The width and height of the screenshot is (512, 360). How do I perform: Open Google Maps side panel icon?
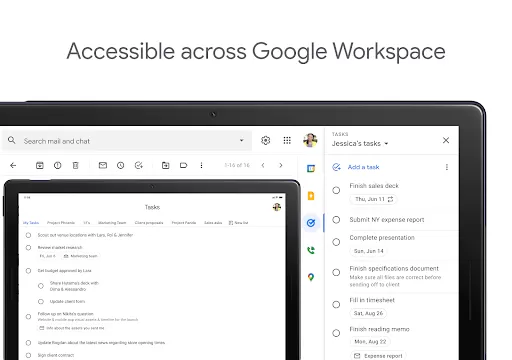[311, 277]
